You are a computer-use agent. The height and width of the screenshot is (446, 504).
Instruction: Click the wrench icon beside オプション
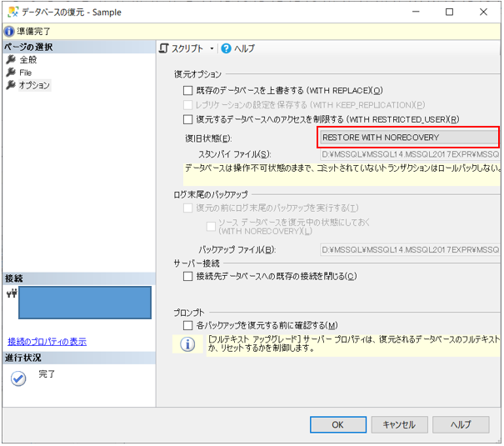pyautogui.click(x=11, y=85)
